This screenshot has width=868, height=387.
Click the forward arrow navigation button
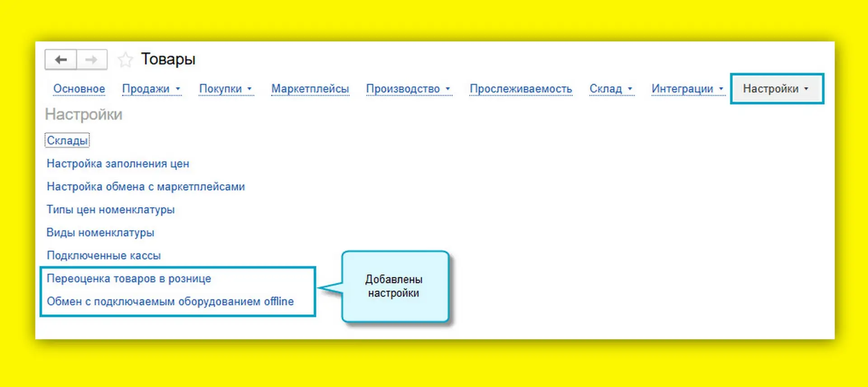[92, 60]
